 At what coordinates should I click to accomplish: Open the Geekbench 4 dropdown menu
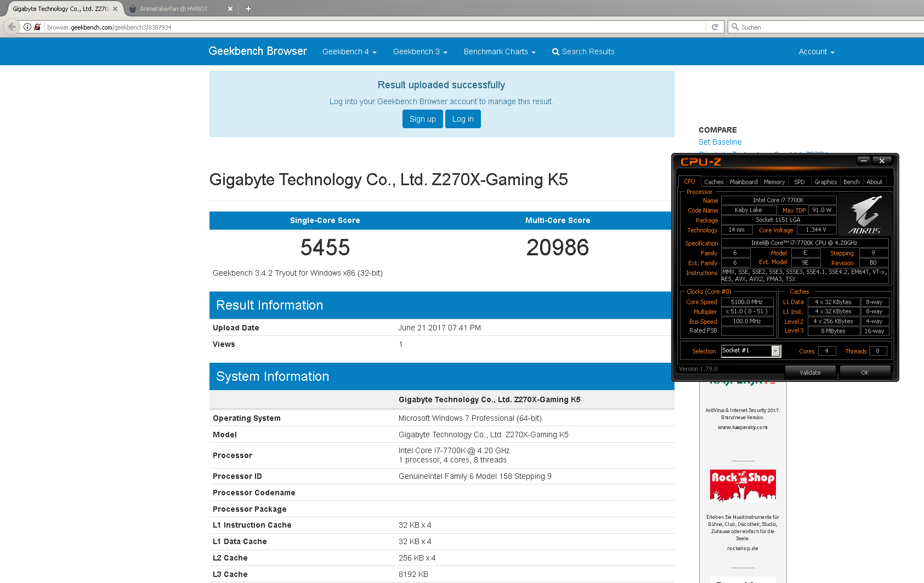pyautogui.click(x=349, y=52)
